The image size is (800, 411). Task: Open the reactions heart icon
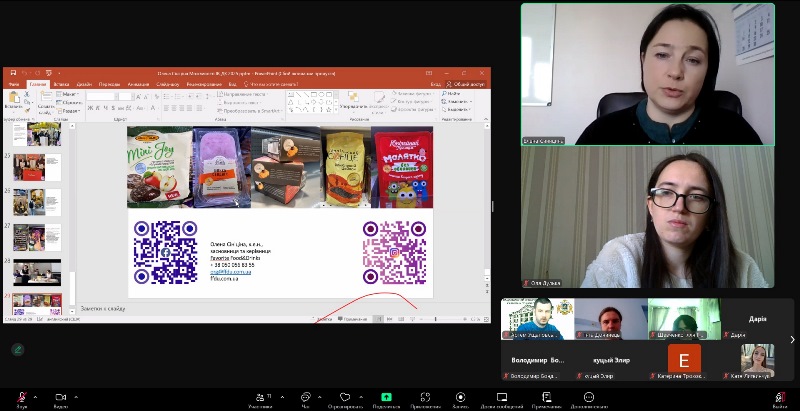click(x=345, y=397)
